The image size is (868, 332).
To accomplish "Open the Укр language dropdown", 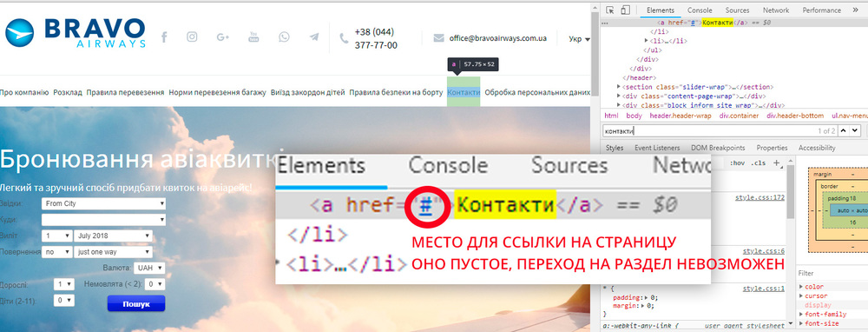I will [x=579, y=39].
